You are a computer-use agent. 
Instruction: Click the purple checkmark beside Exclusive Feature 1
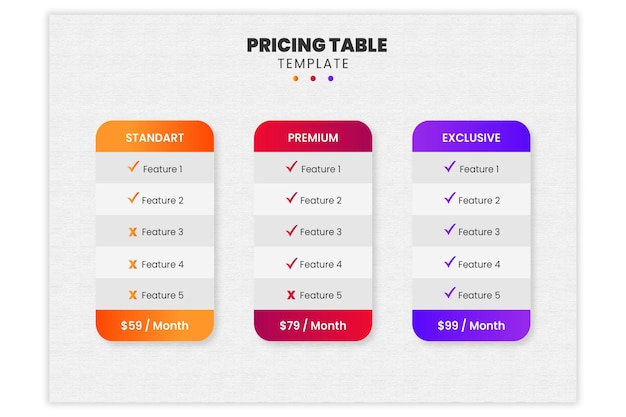click(x=450, y=166)
